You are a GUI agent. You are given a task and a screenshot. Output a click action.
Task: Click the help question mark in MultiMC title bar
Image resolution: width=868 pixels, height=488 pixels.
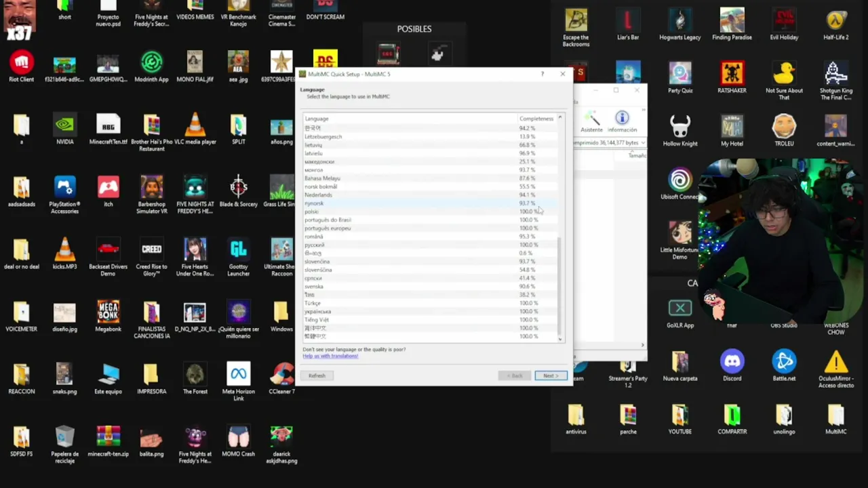pyautogui.click(x=542, y=74)
